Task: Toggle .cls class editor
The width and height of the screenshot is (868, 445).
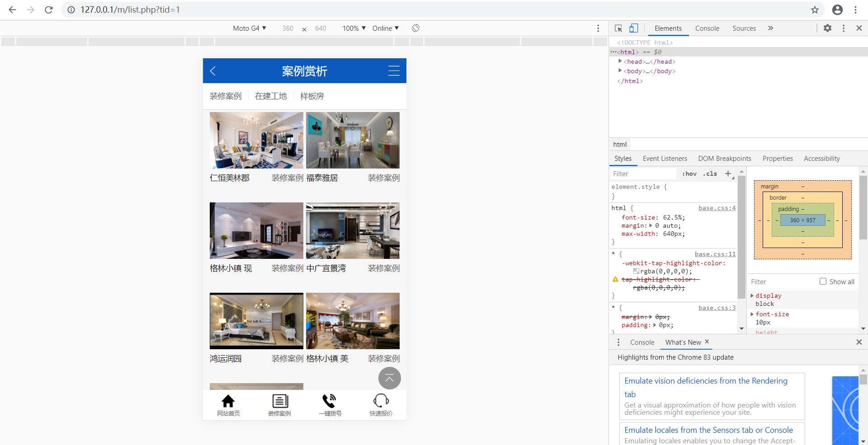Action: click(710, 173)
